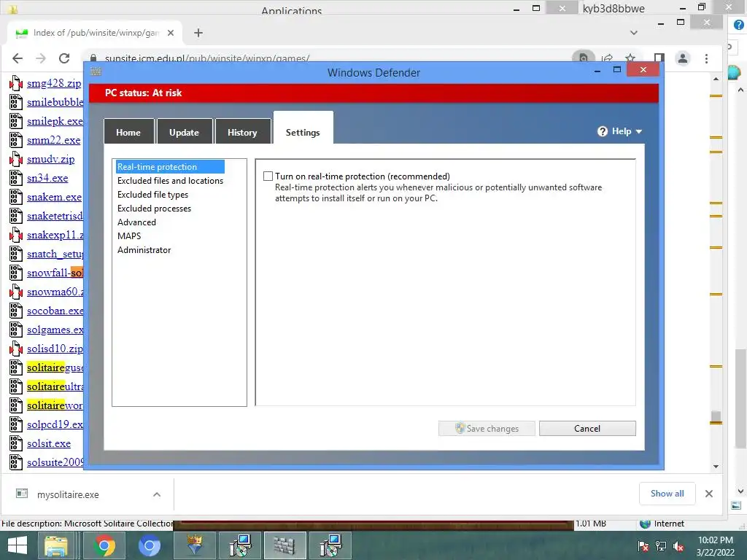Click Cancel in Windows Defender
Image resolution: width=747 pixels, height=560 pixels.
pyautogui.click(x=587, y=428)
